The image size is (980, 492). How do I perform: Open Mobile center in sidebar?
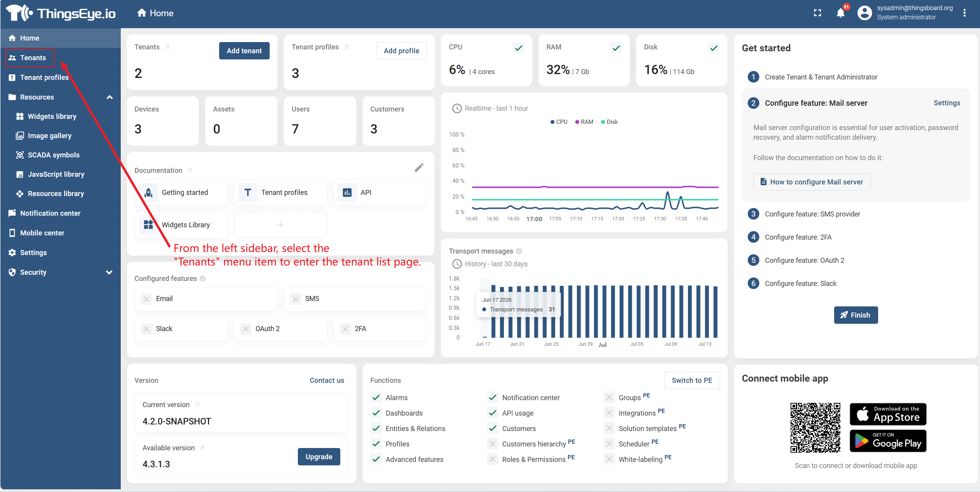[x=61, y=233]
